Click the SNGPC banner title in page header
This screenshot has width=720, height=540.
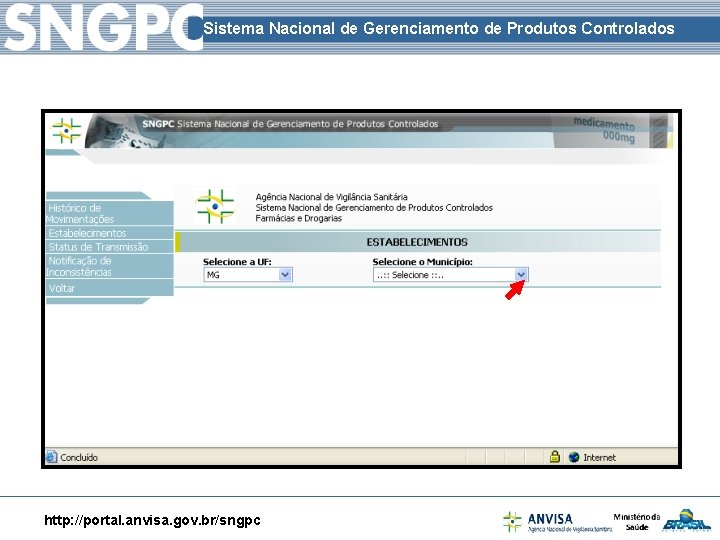[x=290, y=124]
